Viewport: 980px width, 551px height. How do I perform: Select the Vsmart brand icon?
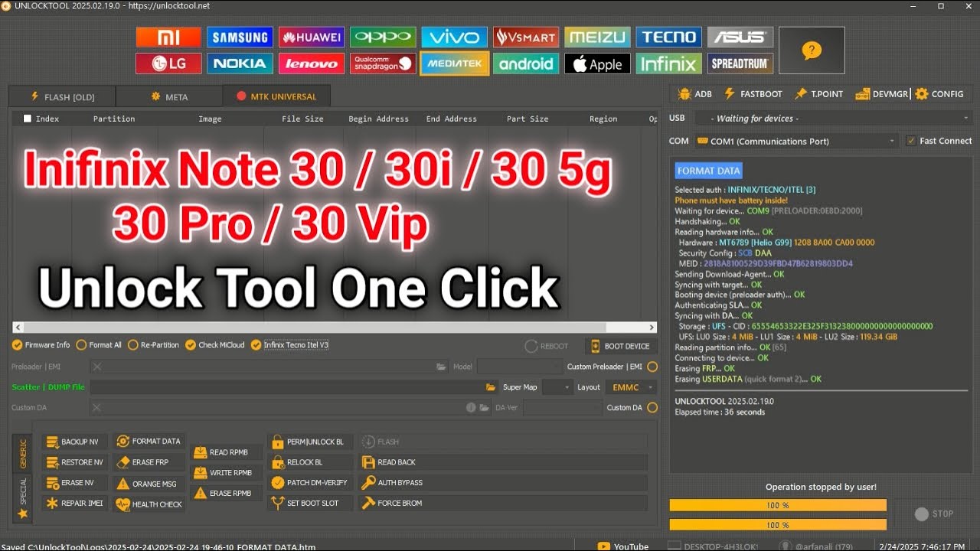pos(526,37)
